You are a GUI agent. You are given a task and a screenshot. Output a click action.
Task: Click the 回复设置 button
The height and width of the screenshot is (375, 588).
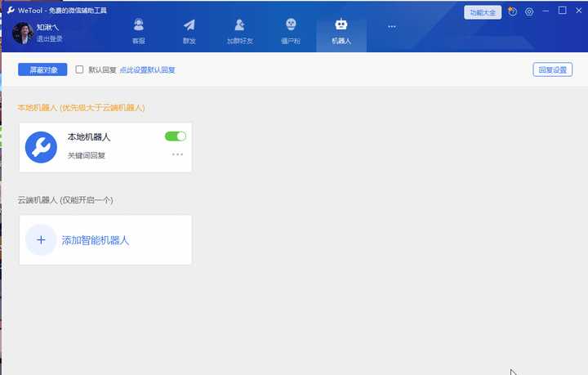click(552, 69)
